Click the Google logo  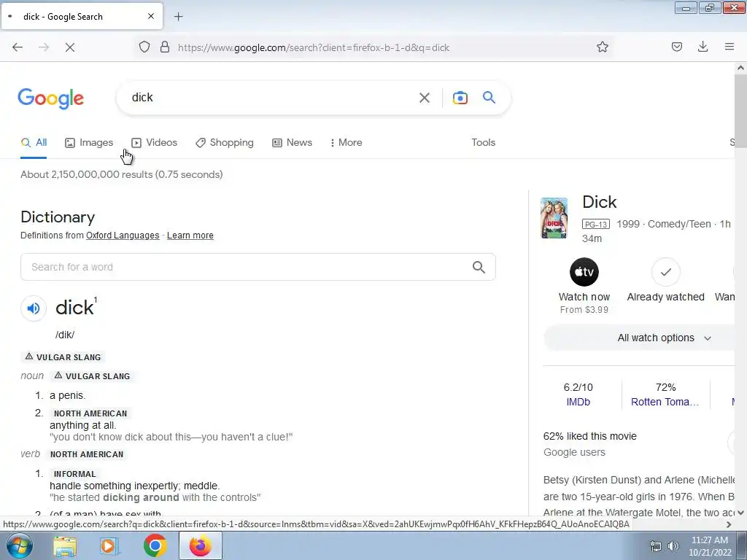click(51, 98)
